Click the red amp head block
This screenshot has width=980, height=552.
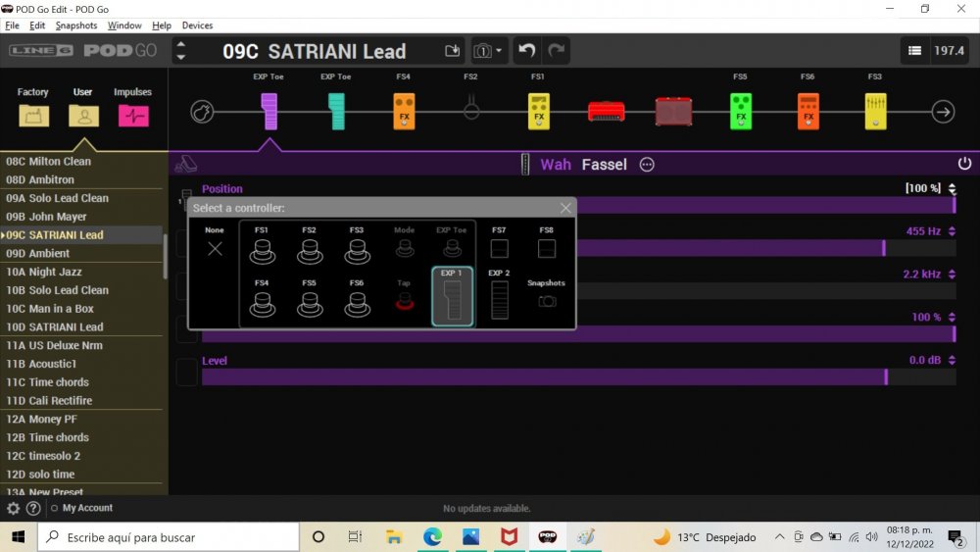[x=607, y=111]
